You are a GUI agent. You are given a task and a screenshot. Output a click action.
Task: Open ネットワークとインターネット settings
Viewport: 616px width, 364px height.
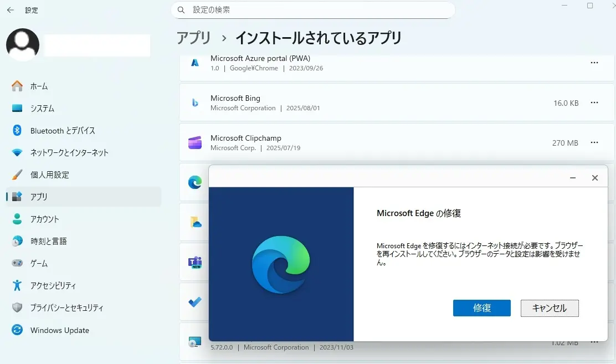pyautogui.click(x=83, y=152)
